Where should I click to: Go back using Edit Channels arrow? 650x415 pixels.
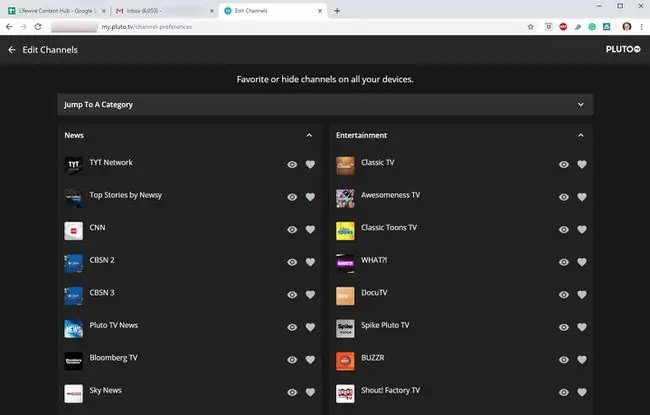pyautogui.click(x=12, y=50)
